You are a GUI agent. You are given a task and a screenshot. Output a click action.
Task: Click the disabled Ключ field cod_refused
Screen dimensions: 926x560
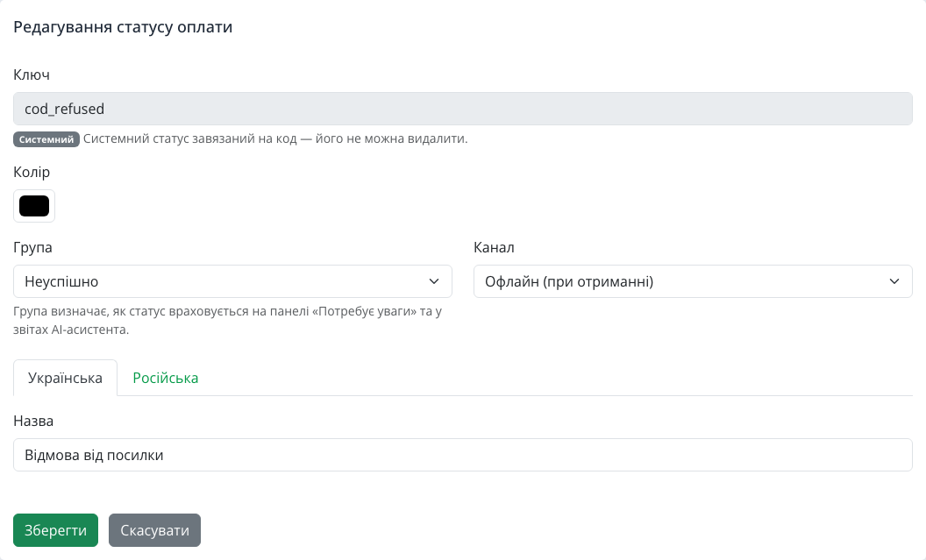point(463,109)
